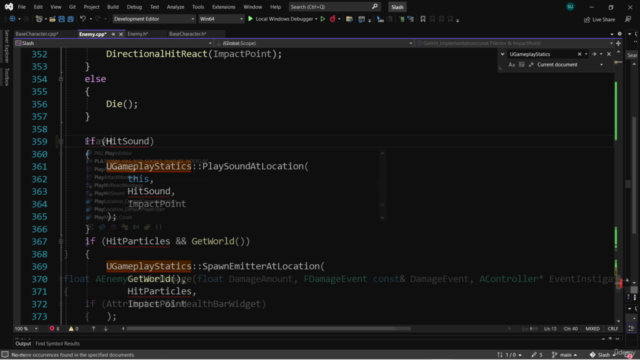The height and width of the screenshot is (360, 640).
Task: Pin the Enemy.cpp tab
Action: [113, 34]
